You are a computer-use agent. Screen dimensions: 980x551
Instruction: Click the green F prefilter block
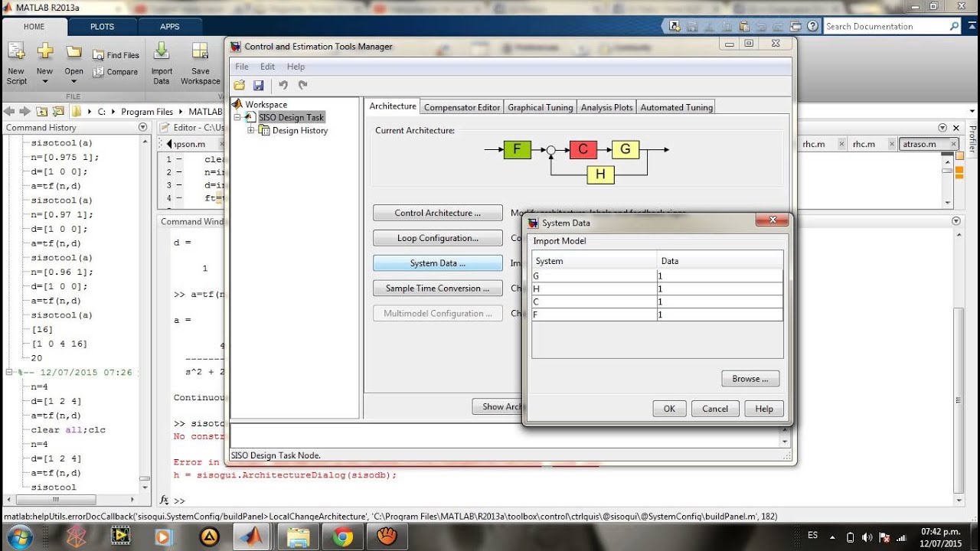[517, 149]
